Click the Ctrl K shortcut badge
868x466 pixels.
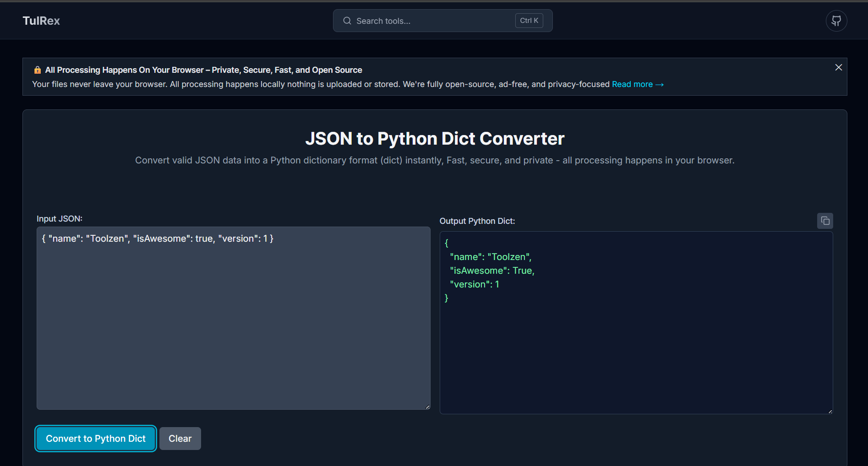pos(529,21)
